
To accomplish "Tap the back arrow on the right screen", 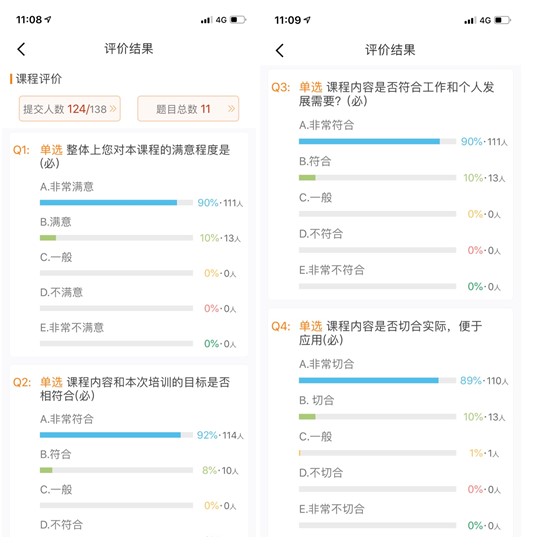I will coord(280,50).
